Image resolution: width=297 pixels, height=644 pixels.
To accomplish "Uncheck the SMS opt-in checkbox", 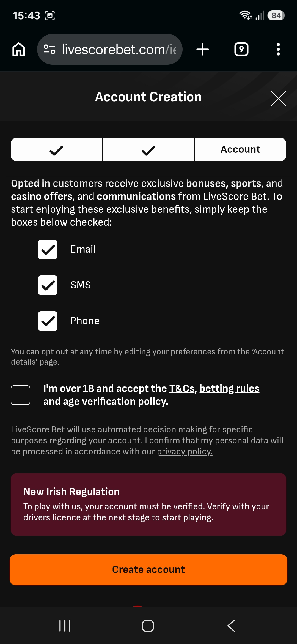I will click(x=48, y=285).
